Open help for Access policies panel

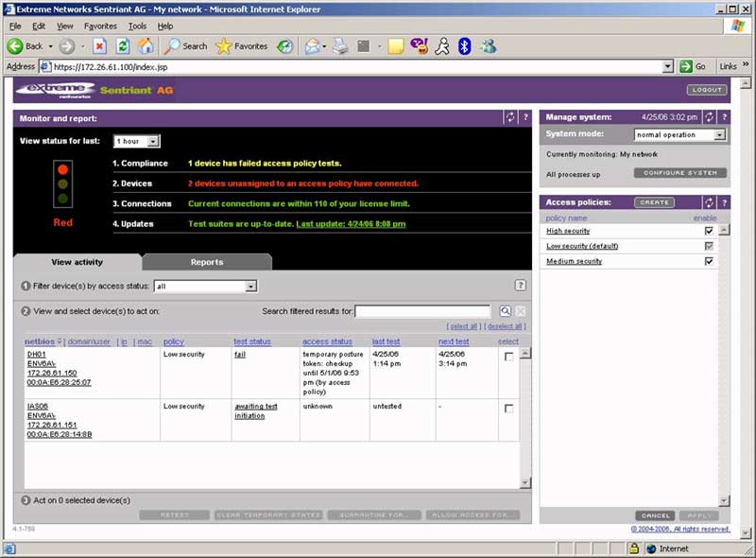[x=724, y=202]
